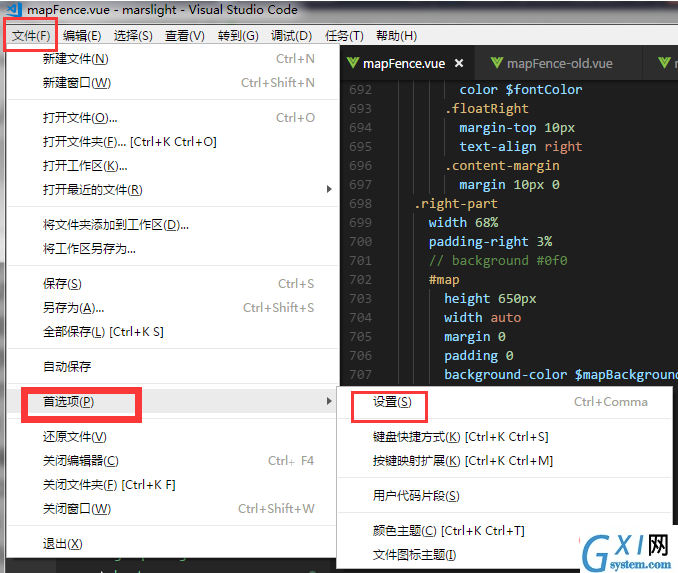This screenshot has width=678, height=573.
Task: Click the 'width 68%' line
Action: pos(463,223)
